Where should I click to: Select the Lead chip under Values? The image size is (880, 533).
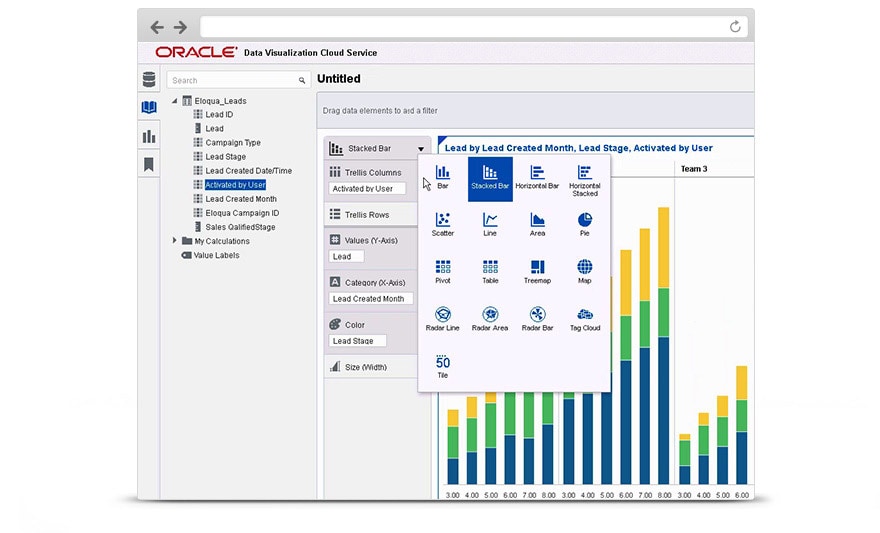346,256
